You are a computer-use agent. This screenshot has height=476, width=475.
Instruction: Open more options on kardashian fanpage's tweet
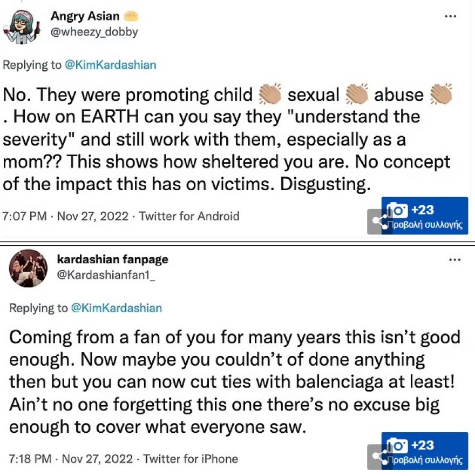tap(455, 260)
